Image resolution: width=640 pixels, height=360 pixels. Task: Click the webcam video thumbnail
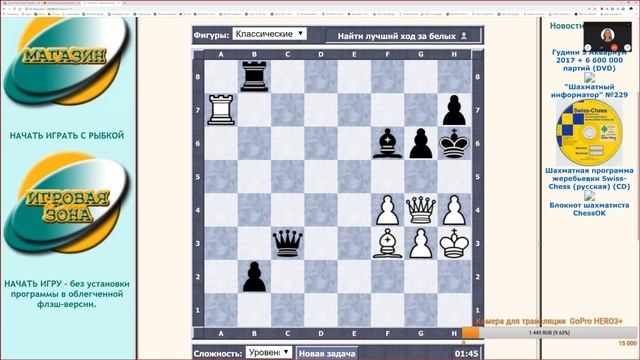click(x=607, y=37)
